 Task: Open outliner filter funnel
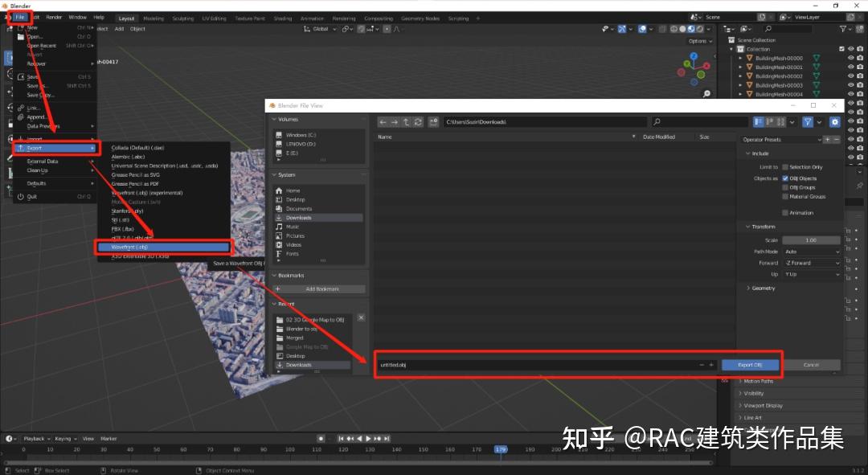[x=842, y=29]
